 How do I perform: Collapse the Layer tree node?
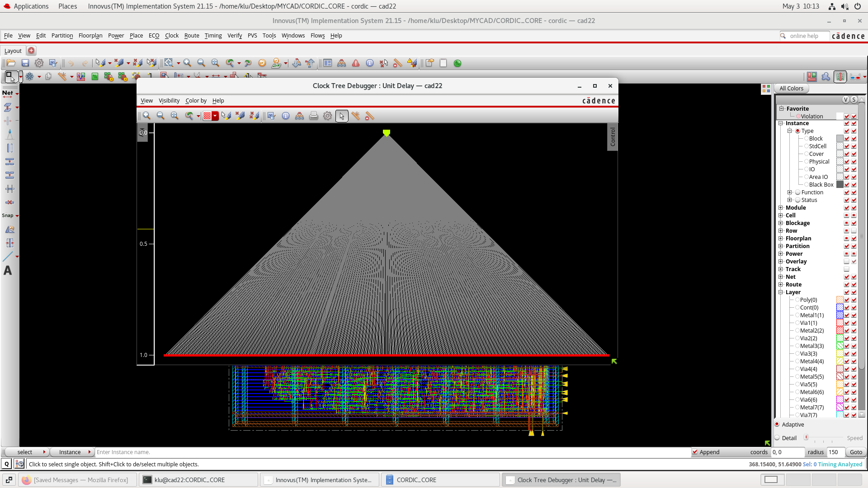coord(781,292)
